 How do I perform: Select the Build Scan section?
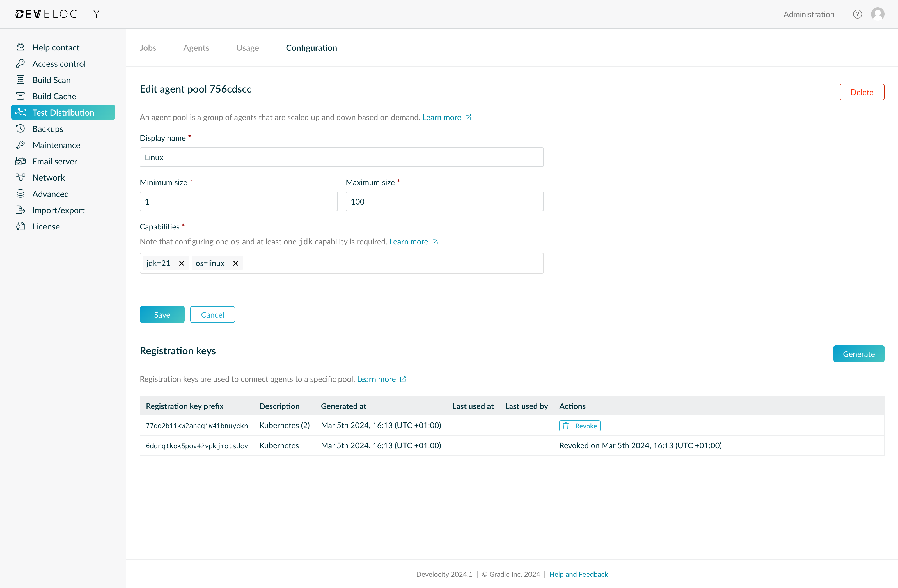coord(52,80)
